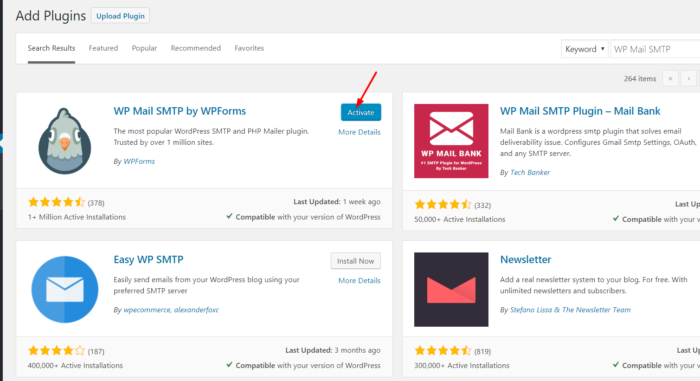Click the 50,000+ Active Installations text
The width and height of the screenshot is (700, 381).
460,219
